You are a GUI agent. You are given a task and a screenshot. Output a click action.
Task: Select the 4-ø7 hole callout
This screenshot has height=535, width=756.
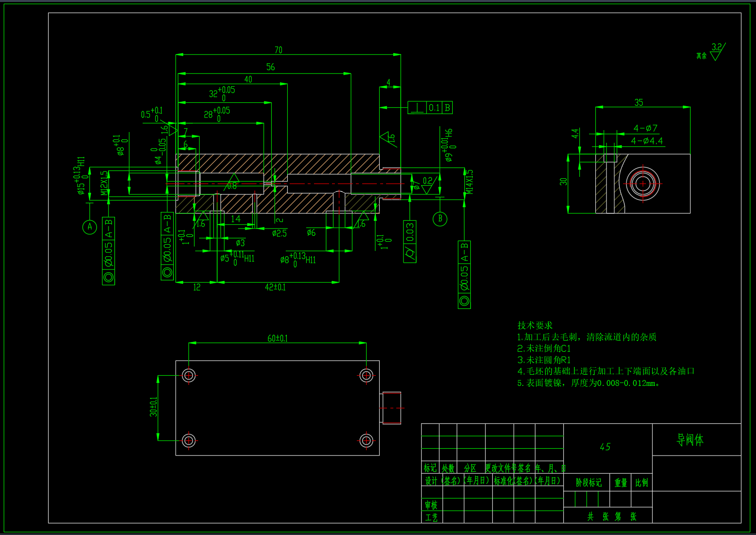pos(645,128)
